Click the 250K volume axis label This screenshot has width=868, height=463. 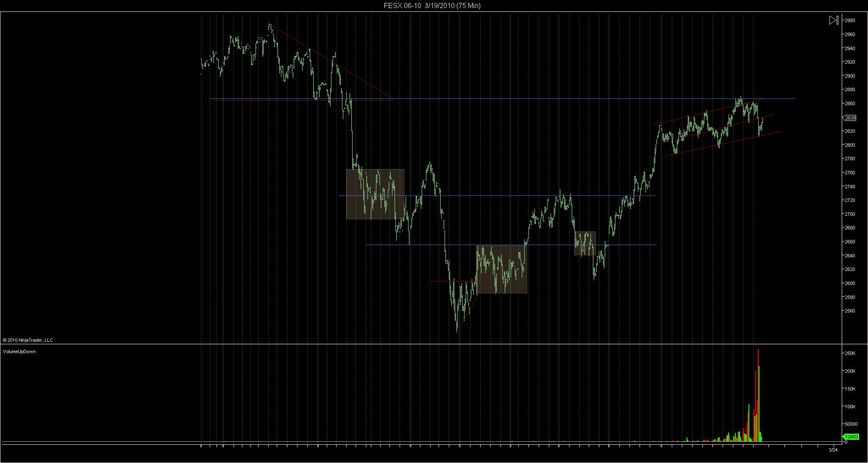pos(850,353)
